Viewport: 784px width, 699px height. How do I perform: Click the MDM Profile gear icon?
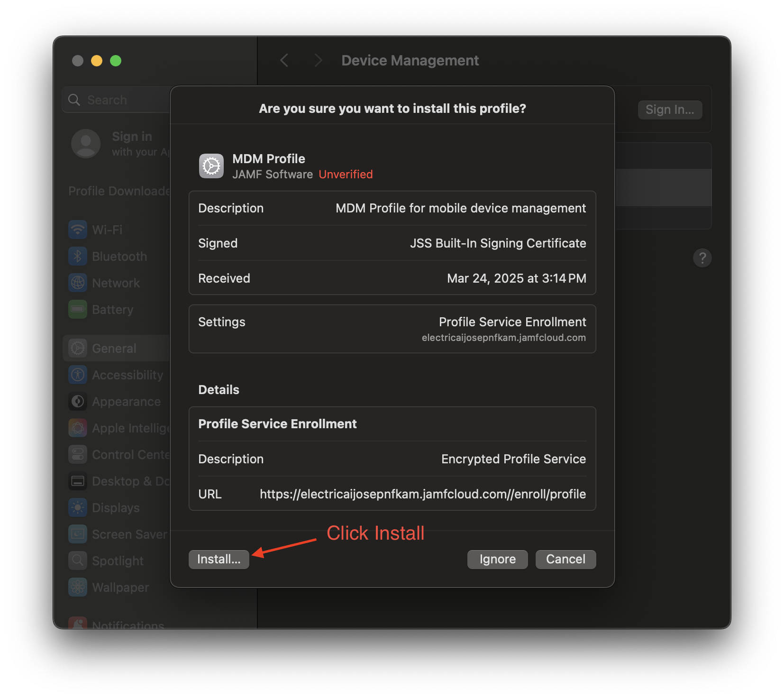pos(211,166)
